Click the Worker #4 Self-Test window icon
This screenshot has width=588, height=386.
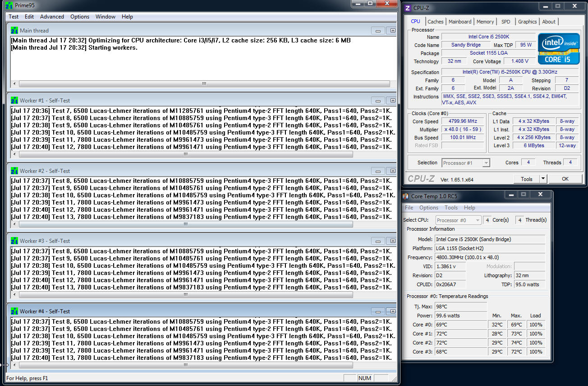[x=14, y=312]
